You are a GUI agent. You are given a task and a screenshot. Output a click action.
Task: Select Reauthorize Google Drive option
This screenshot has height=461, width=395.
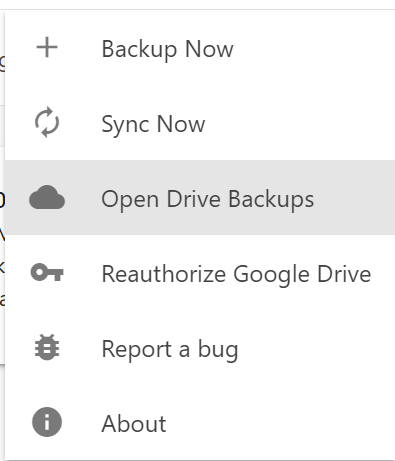[x=200, y=272]
